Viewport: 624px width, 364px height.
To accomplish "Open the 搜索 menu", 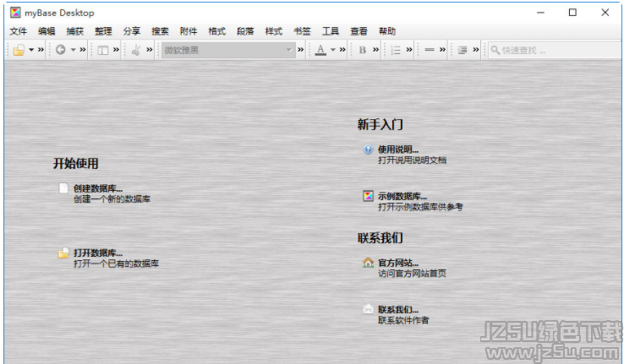I will click(x=160, y=31).
